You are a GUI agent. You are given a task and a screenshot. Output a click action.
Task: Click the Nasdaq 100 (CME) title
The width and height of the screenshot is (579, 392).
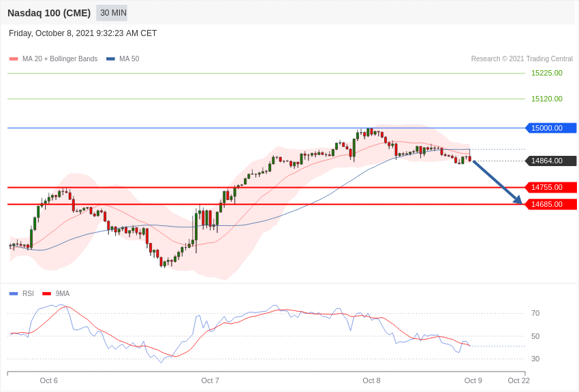click(49, 13)
